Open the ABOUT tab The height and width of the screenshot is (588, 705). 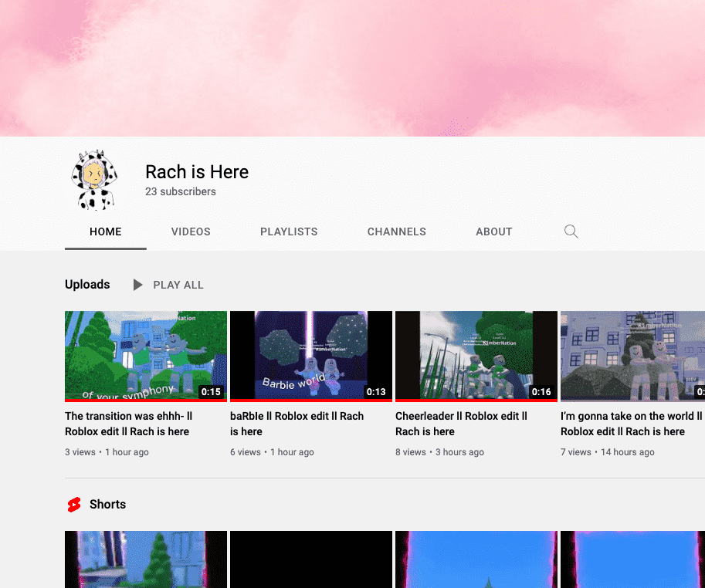(x=494, y=231)
